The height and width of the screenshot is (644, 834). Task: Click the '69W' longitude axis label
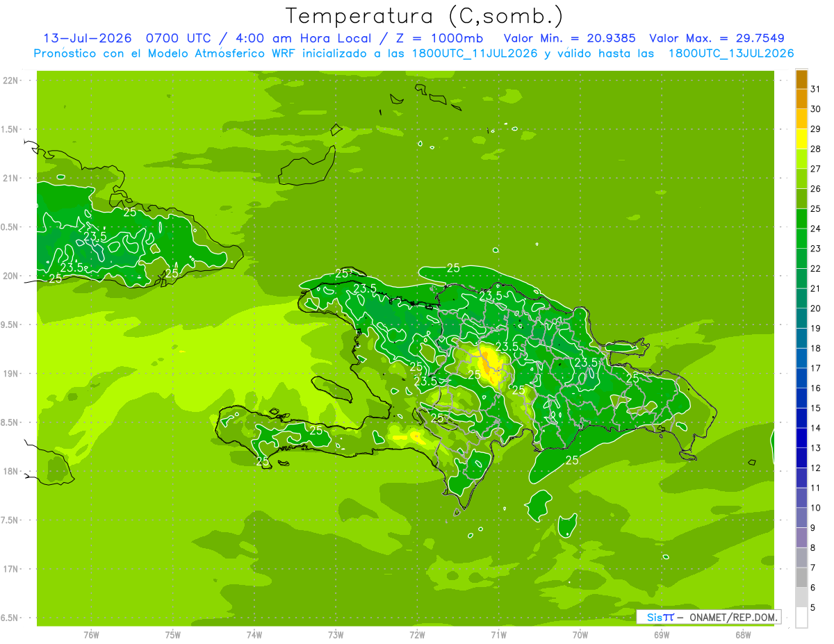pyautogui.click(x=662, y=635)
